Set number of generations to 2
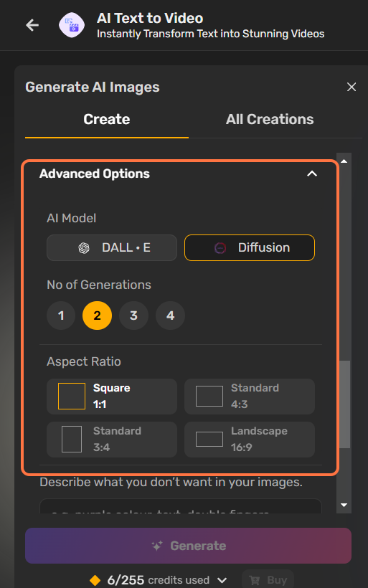 97,316
